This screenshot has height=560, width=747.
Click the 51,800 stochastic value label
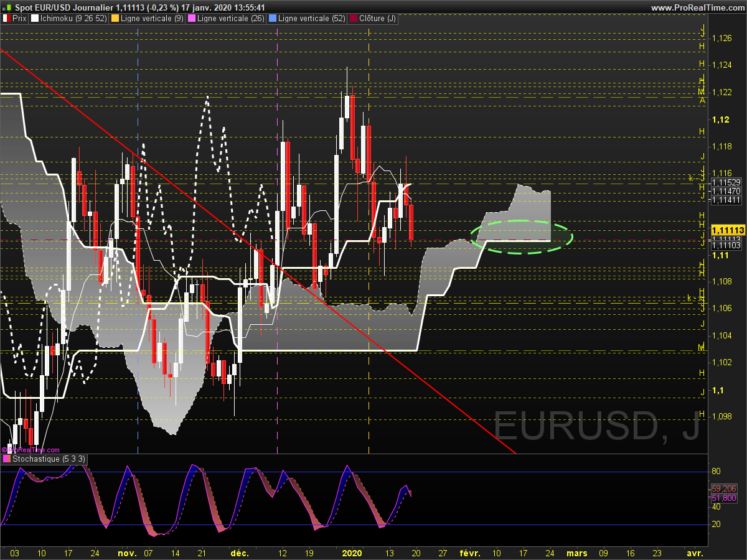click(x=724, y=498)
